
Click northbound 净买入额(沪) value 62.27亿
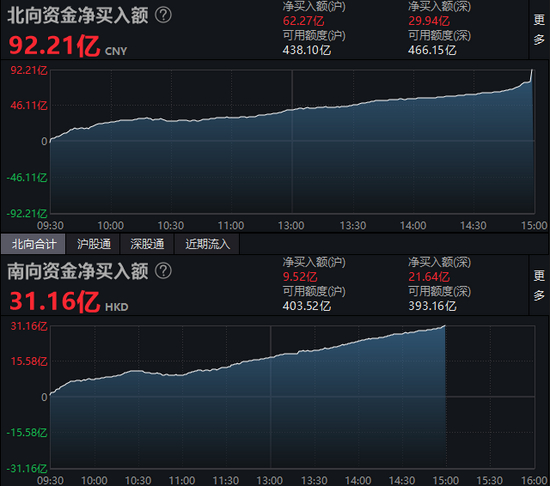point(303,21)
